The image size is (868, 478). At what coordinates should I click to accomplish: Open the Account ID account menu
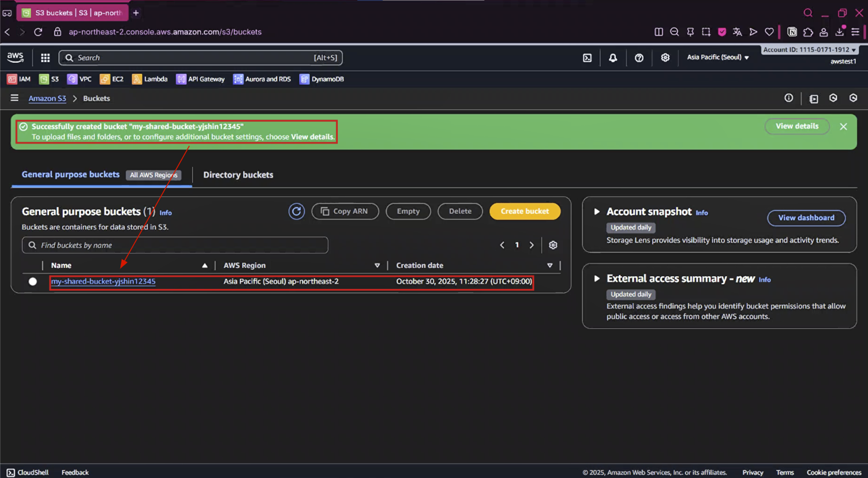[809, 50]
